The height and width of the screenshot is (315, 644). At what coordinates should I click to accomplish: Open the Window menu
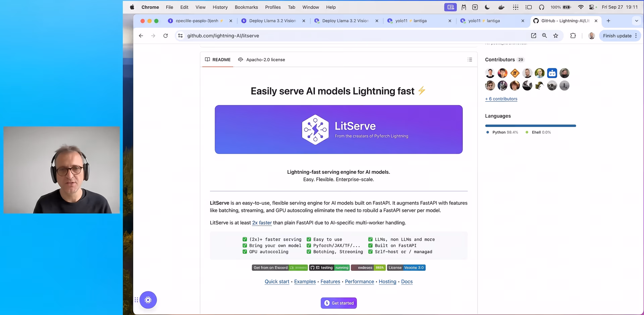[311, 7]
